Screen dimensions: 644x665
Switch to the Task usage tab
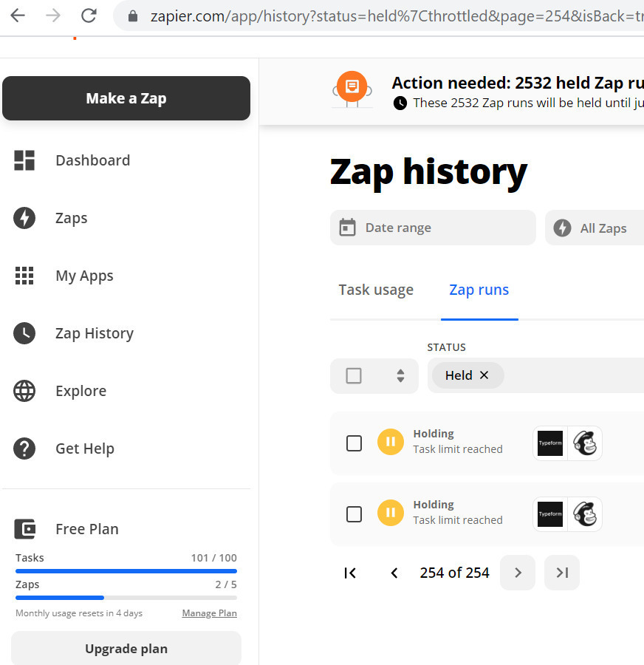[x=376, y=290]
